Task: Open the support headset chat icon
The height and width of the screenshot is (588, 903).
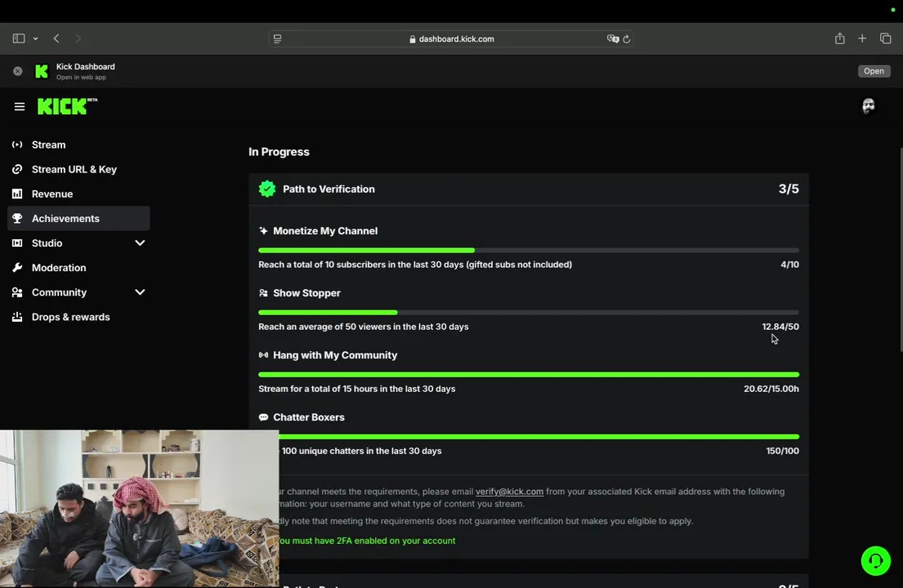Action: 875,561
